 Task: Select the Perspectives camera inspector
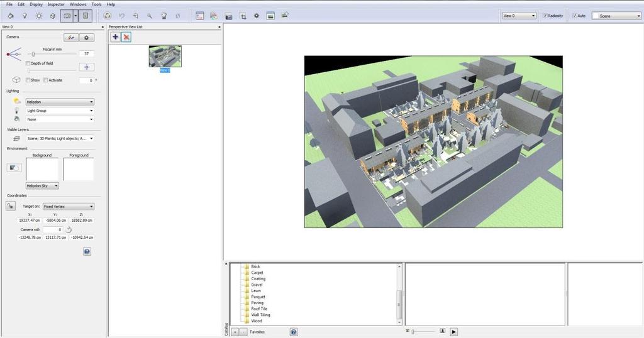point(67,16)
